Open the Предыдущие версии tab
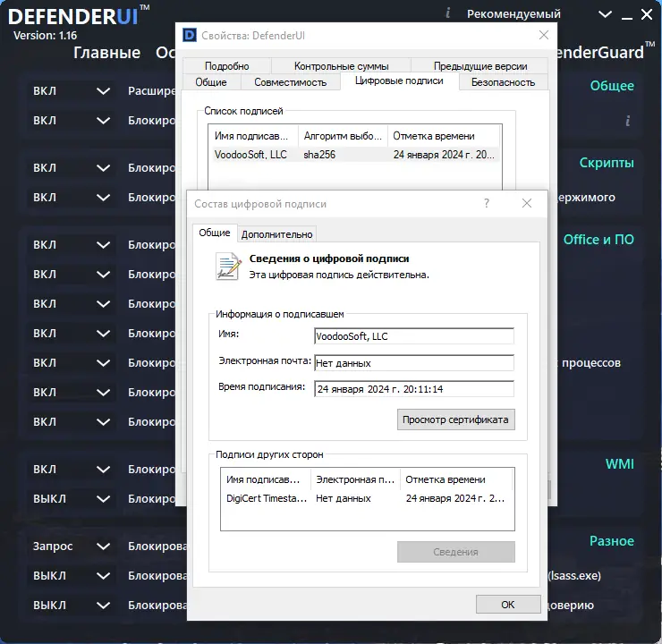Screen dimensions: 662x644 480,66
